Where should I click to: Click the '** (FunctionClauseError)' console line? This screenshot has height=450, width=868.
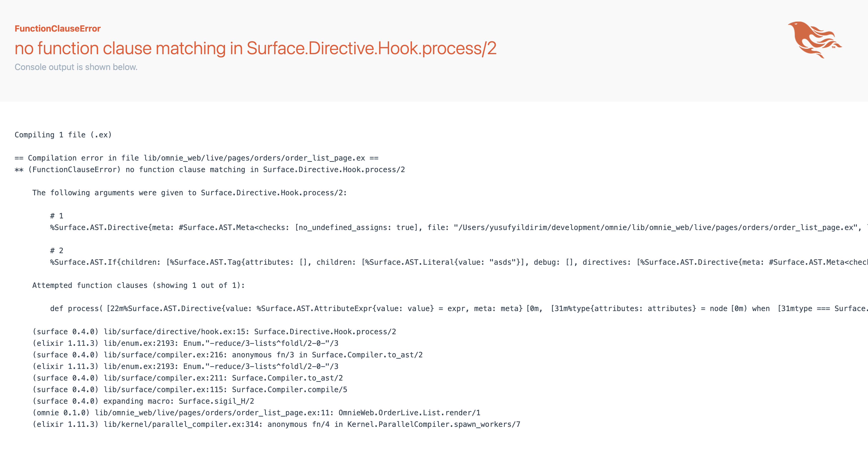click(210, 170)
